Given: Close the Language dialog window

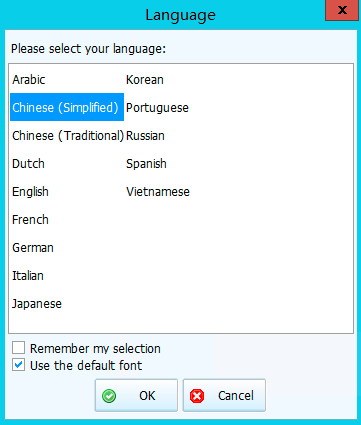Looking at the screenshot, I should tap(342, 10).
